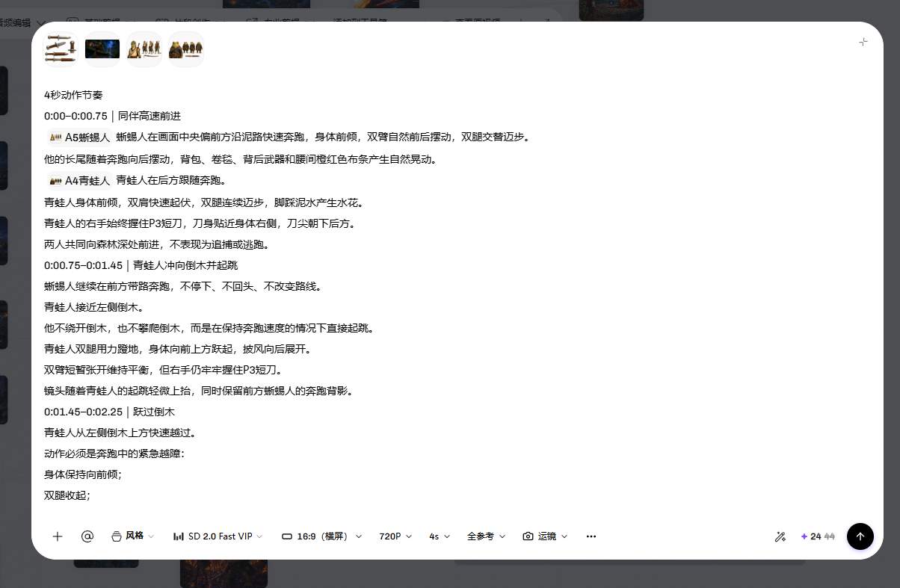Screen dimensions: 900x588
Task: Click the line 身体保持向前倾;
Action: coord(82,474)
